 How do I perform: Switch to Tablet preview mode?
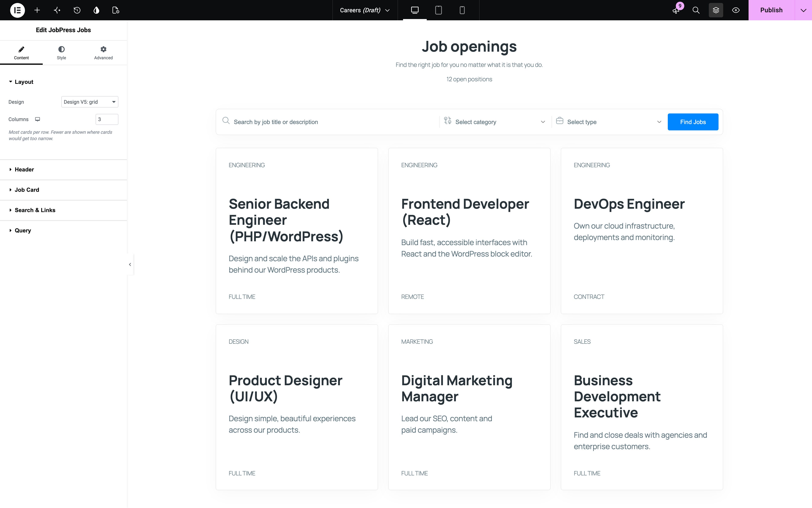click(x=438, y=10)
